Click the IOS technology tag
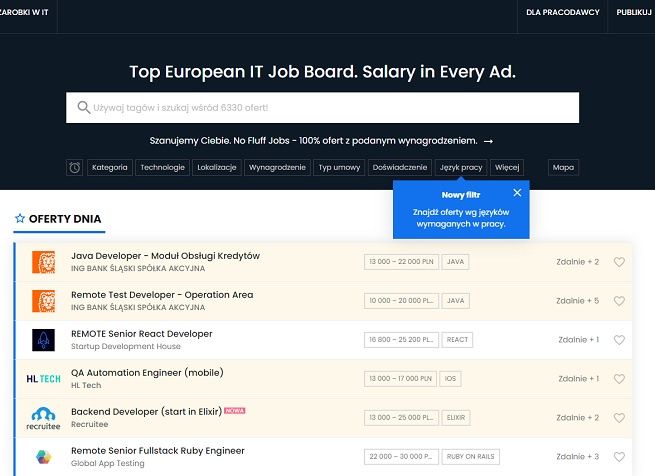Image resolution: width=655 pixels, height=476 pixels. [450, 379]
